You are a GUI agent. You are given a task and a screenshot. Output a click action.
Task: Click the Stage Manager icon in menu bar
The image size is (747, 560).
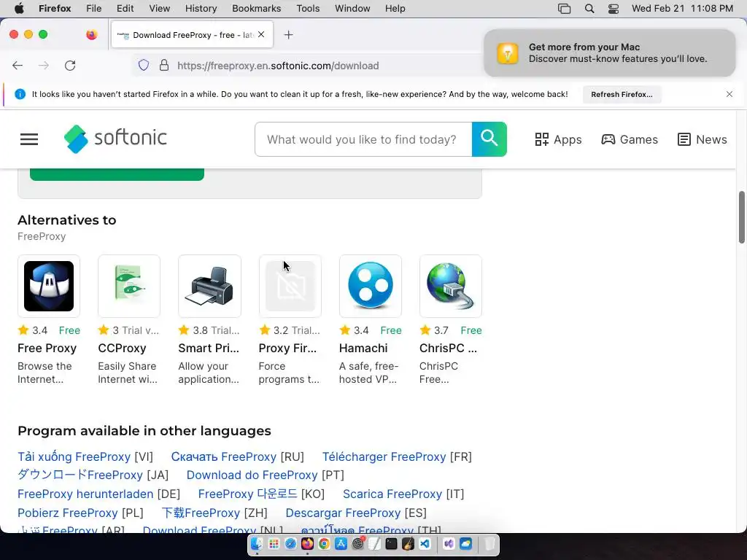click(x=564, y=9)
